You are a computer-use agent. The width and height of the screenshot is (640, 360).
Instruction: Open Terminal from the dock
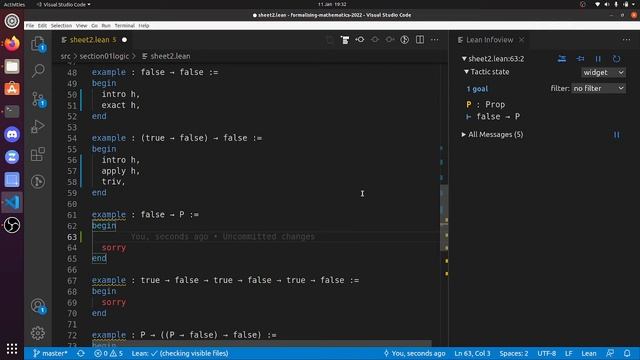click(x=12, y=111)
